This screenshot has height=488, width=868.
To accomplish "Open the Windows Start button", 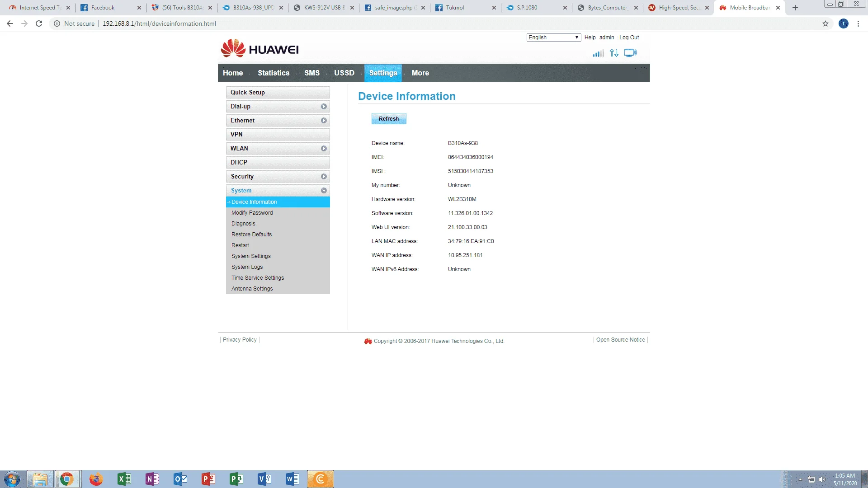I will click(x=12, y=479).
